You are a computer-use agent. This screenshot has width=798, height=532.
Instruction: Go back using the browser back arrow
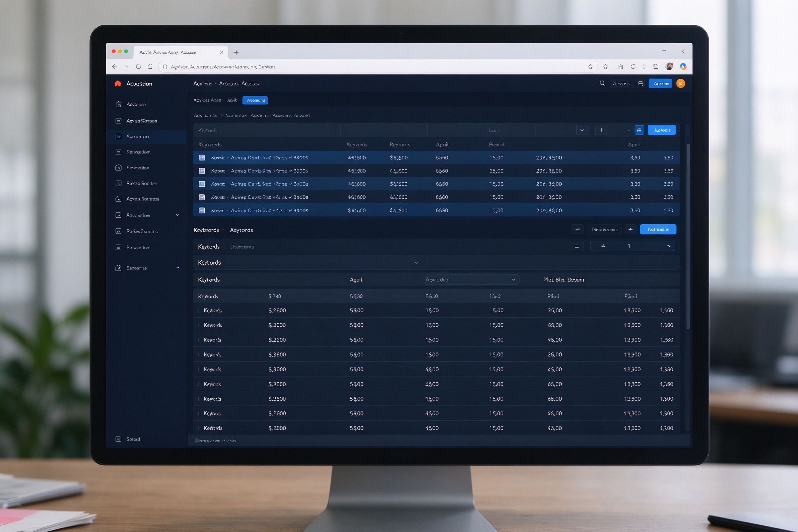point(114,66)
